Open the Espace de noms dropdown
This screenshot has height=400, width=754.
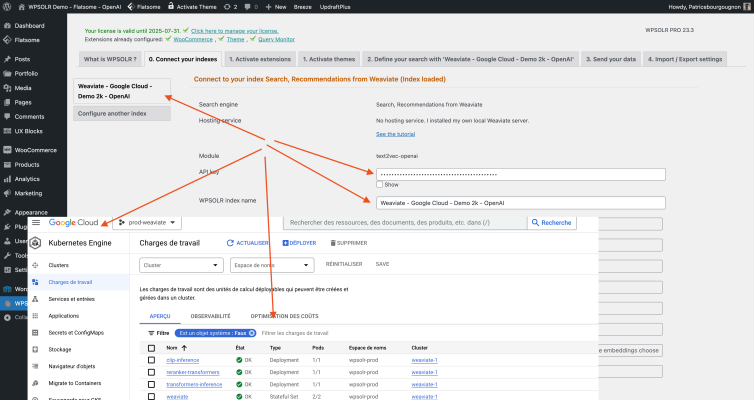[x=272, y=265]
